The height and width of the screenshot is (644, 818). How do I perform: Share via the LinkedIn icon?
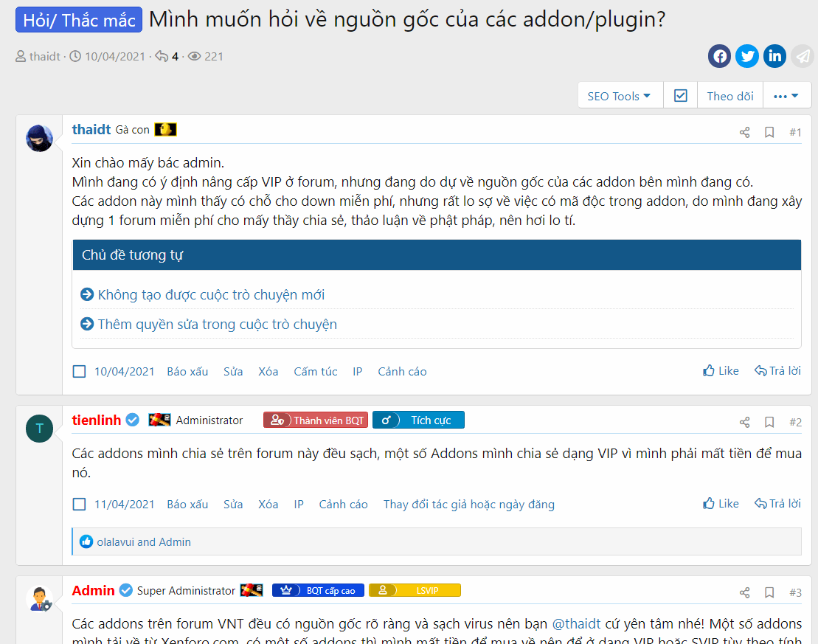coord(774,56)
